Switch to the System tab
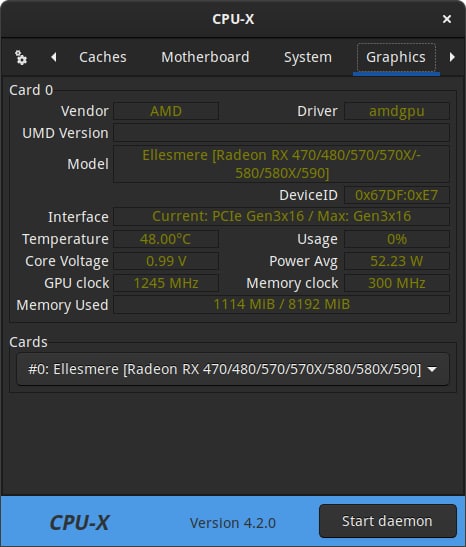Screen dimensions: 466x547 click(x=308, y=57)
